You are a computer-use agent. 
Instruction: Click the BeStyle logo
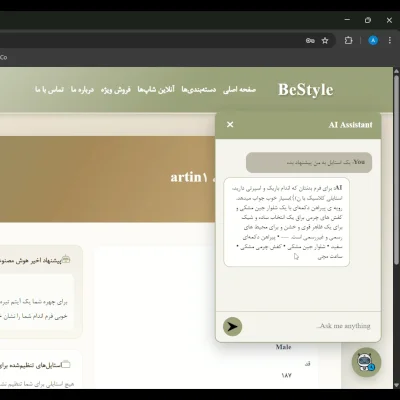click(306, 90)
